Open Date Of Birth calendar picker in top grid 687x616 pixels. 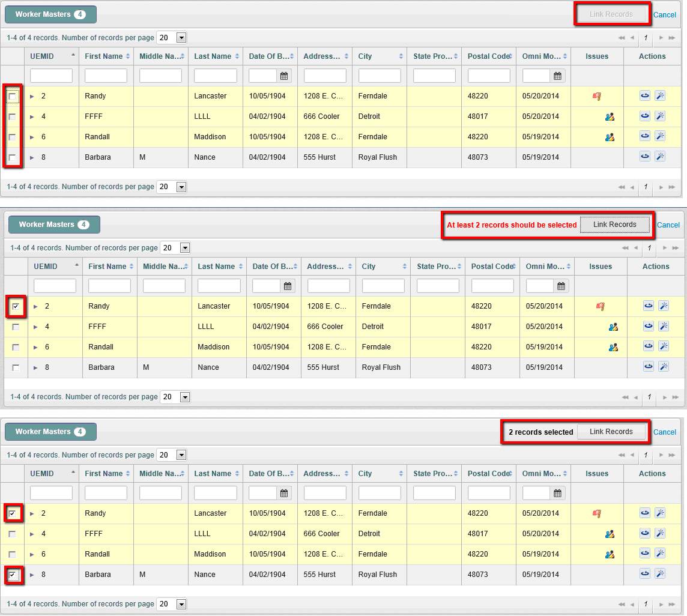click(284, 76)
